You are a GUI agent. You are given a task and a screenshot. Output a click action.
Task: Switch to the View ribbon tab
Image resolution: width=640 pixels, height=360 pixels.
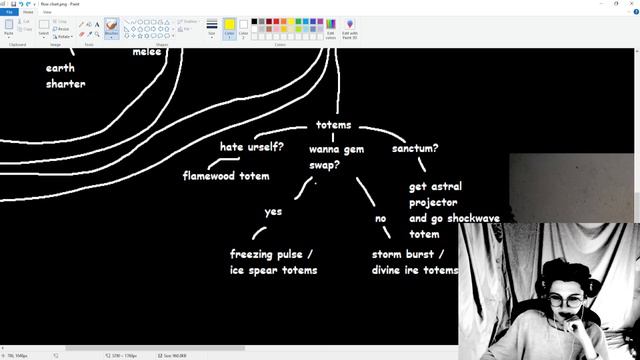47,12
